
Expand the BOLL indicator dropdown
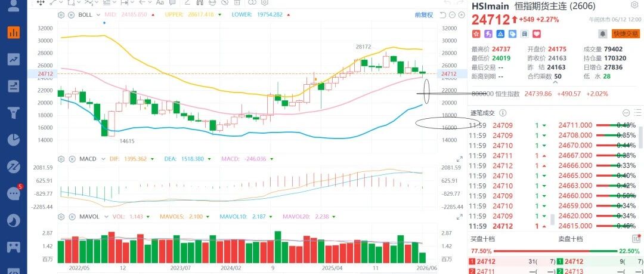98,15
